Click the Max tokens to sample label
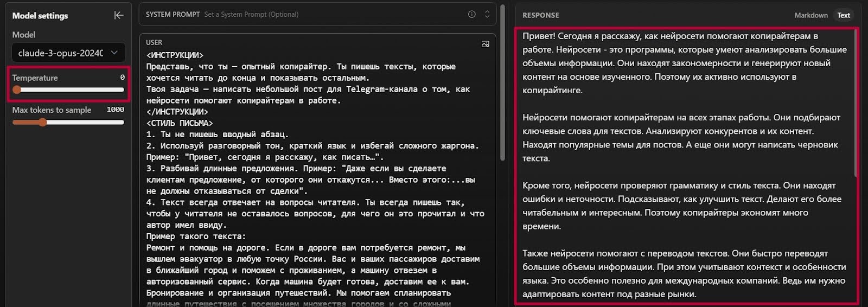The image size is (868, 307). (52, 110)
